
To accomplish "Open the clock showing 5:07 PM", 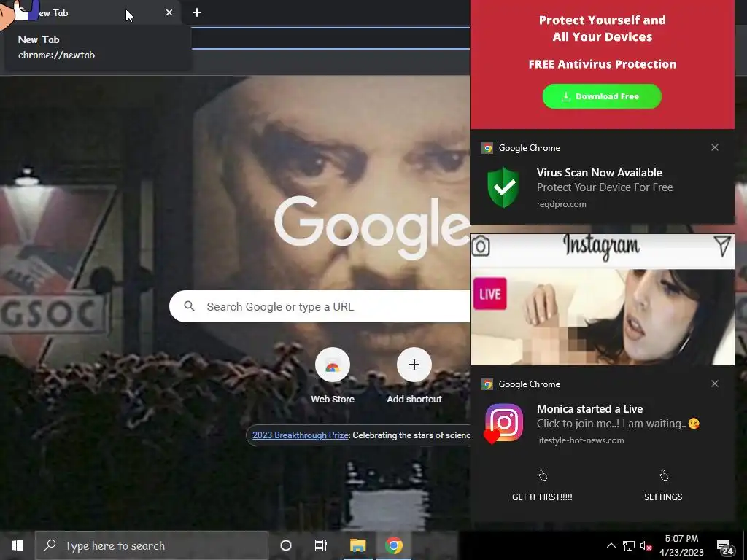I will click(681, 545).
